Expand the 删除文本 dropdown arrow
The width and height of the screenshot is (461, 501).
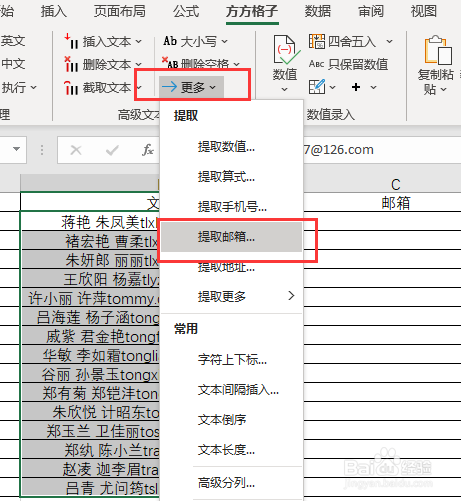(x=139, y=64)
